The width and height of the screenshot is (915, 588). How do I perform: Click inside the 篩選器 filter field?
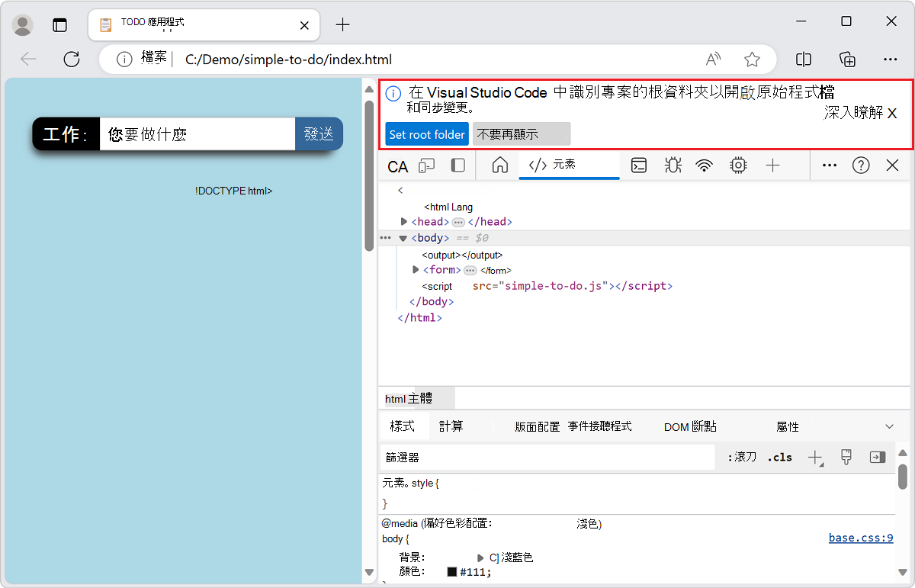point(534,457)
